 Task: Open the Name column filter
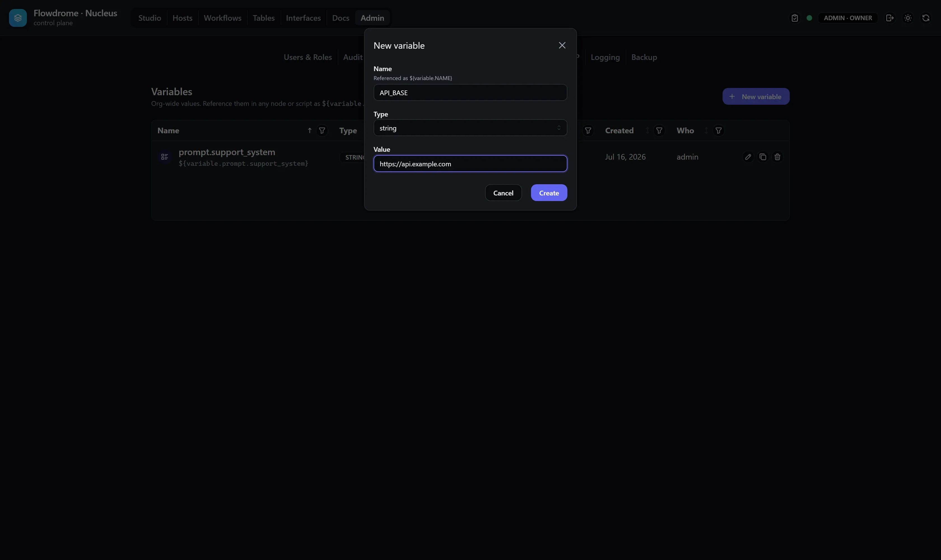[x=322, y=130]
